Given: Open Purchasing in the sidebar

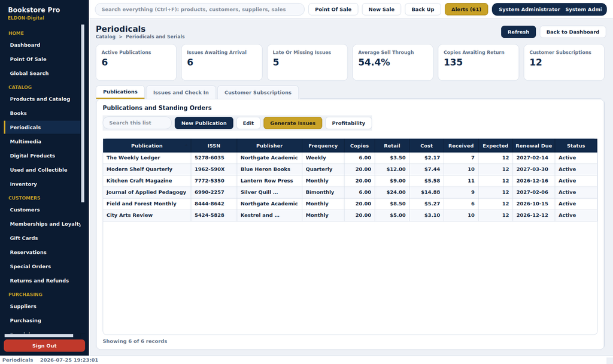Looking at the screenshot, I should pyautogui.click(x=43, y=320).
